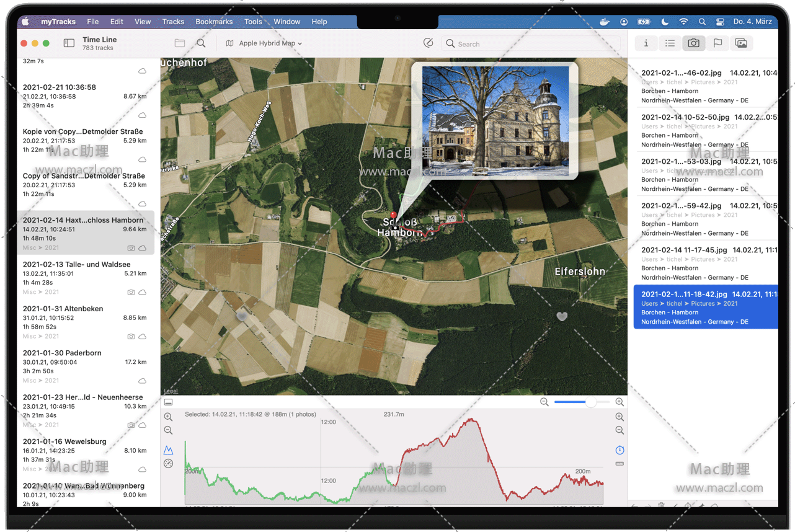This screenshot has width=795, height=532.
Task: Toggle the elevation profile chart mode
Action: (168, 450)
